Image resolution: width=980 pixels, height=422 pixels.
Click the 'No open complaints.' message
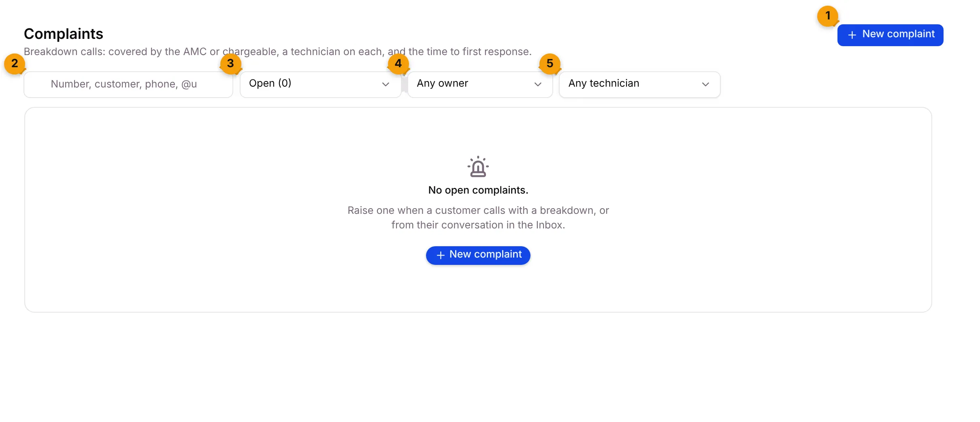coord(478,190)
